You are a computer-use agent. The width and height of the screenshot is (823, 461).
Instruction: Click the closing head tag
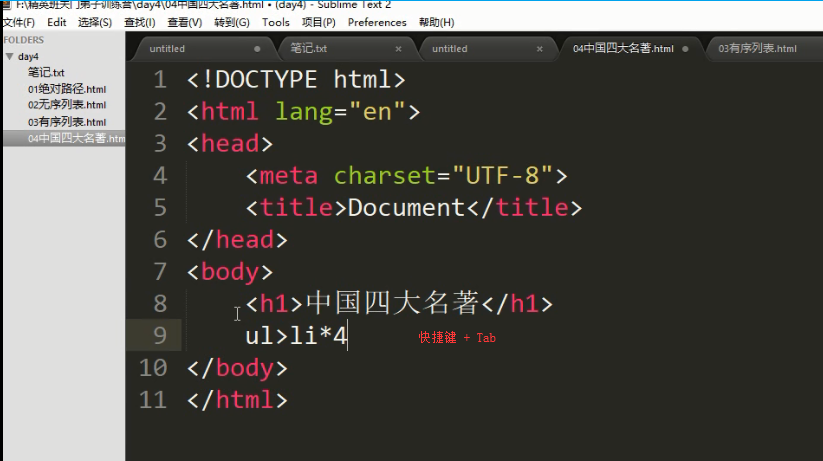coord(237,240)
